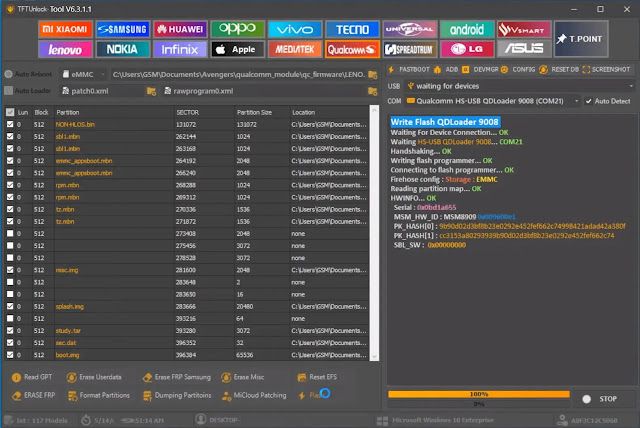Toggle the select-all partitions header checkbox
Image resolution: width=640 pixels, height=428 pixels.
[x=10, y=112]
